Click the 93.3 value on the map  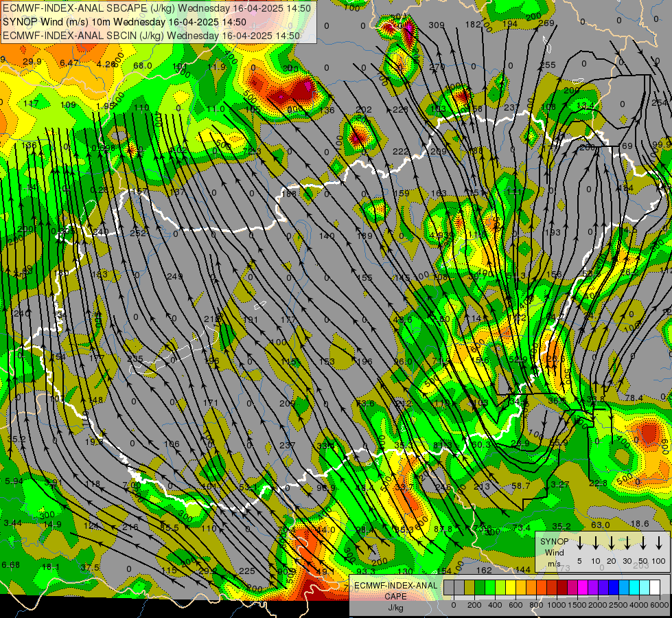point(366,571)
